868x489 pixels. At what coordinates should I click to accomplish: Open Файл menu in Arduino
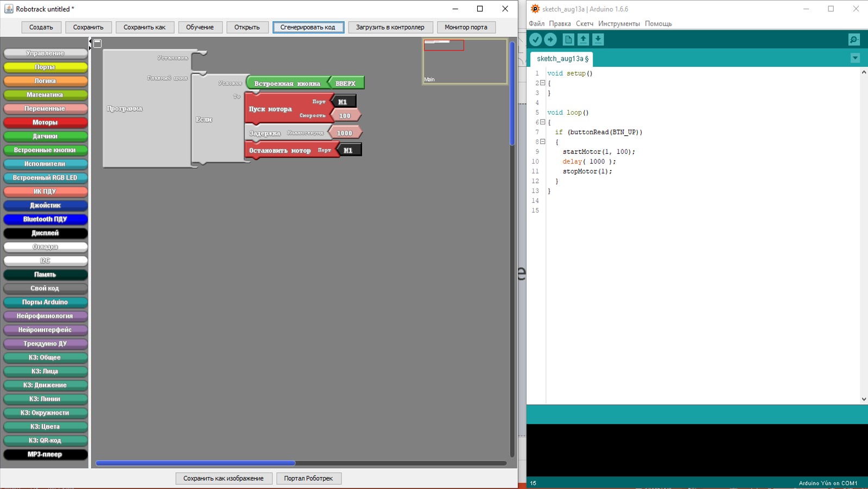coord(536,23)
